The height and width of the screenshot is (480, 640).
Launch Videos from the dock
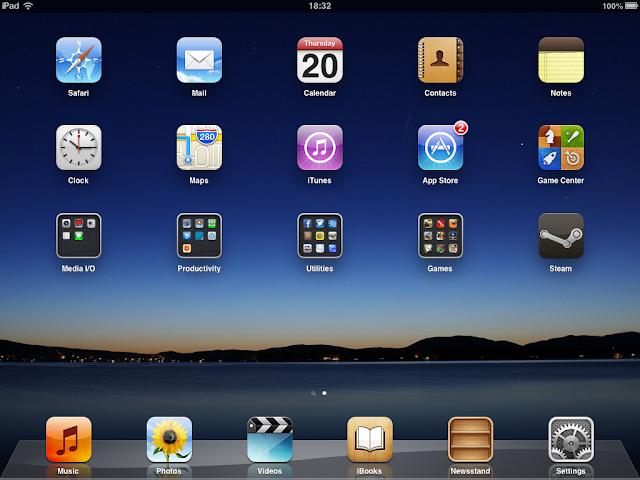(270, 440)
